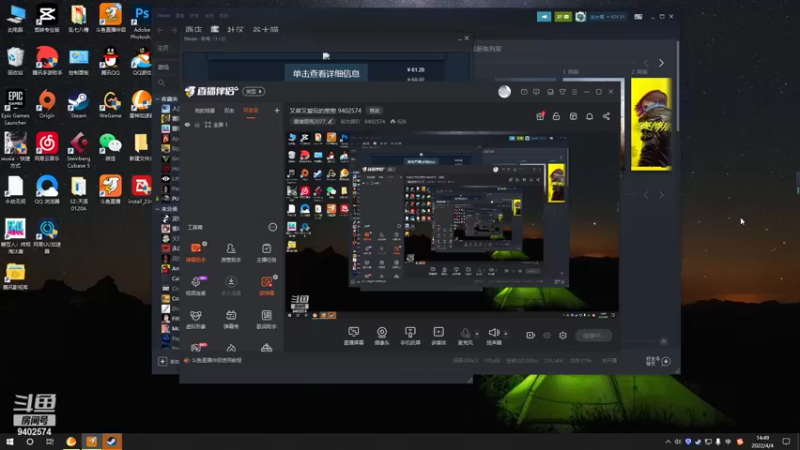Click the user avatar in companion title bar
800x450 pixels.
(x=504, y=91)
